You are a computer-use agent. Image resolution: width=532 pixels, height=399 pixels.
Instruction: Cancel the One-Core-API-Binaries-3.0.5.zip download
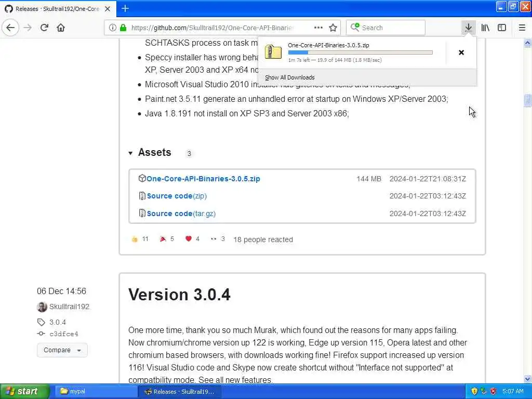tap(461, 52)
